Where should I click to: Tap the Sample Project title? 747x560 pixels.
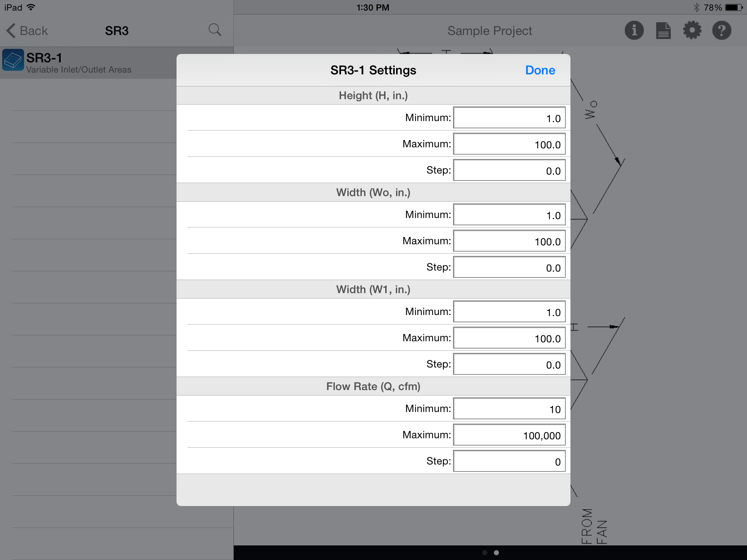(489, 31)
